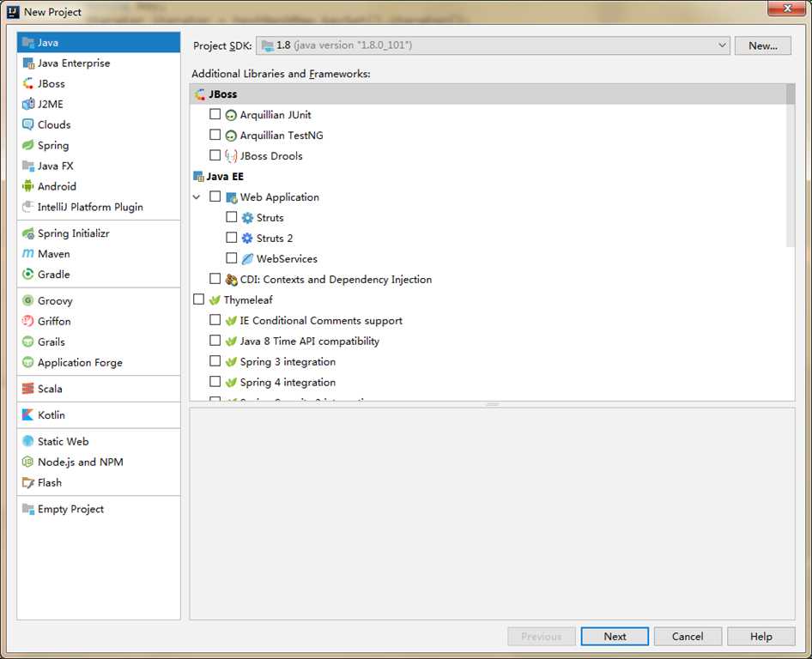Click the Java FX icon
This screenshot has height=659, width=812.
pos(28,166)
